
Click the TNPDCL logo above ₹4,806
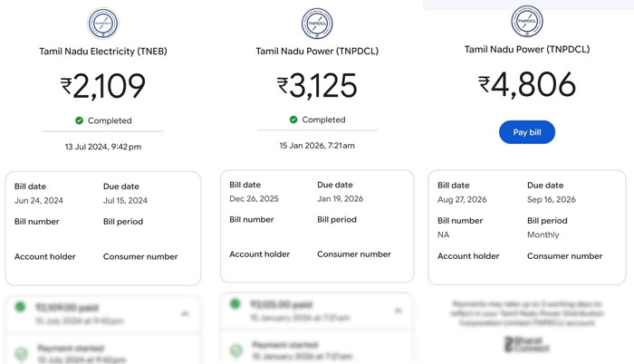pos(527,21)
